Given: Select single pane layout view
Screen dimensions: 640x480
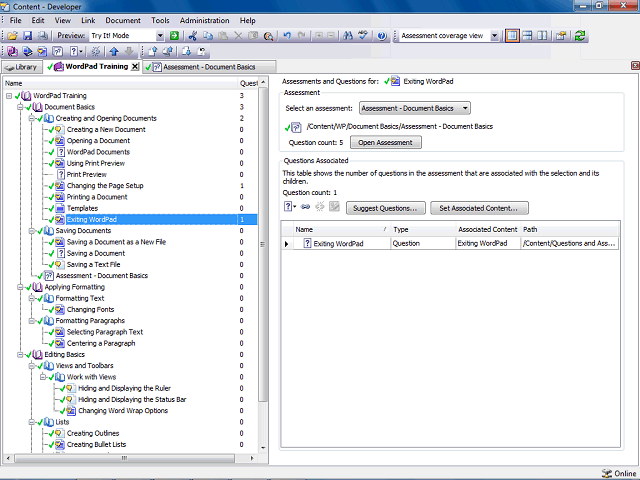Looking at the screenshot, I should tap(512, 36).
